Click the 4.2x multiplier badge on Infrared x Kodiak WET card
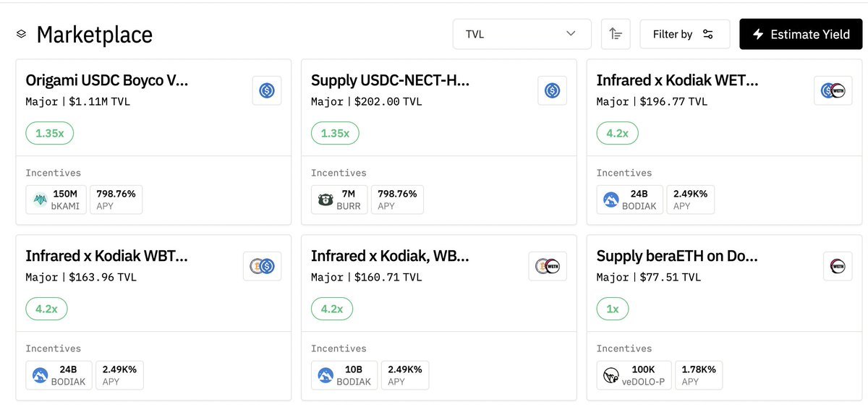This screenshot has height=407, width=868. pyautogui.click(x=617, y=134)
